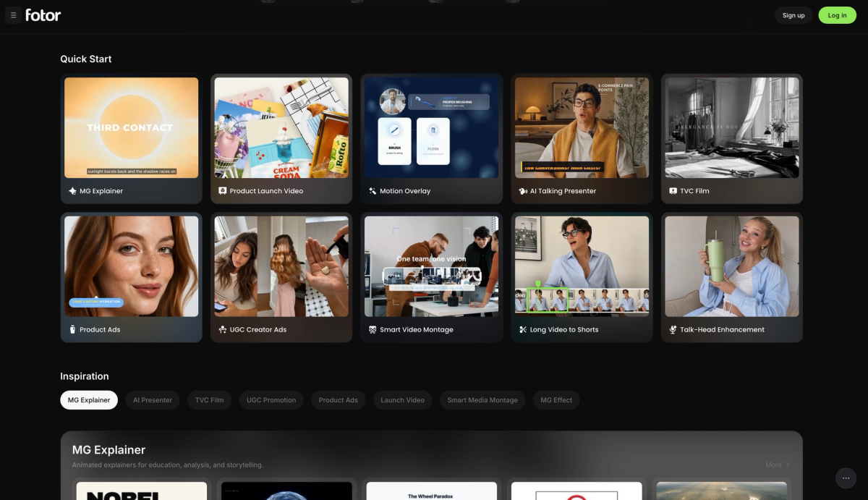Click the UGC Creator Ads icon
The width and height of the screenshot is (868, 500).
click(223, 329)
